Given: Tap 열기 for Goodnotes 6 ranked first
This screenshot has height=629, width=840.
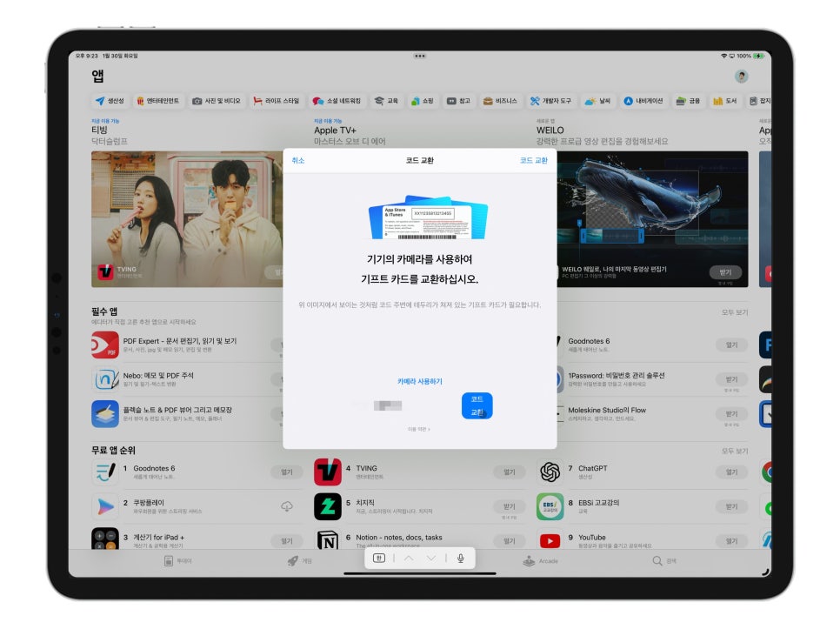Looking at the screenshot, I should pos(287,472).
